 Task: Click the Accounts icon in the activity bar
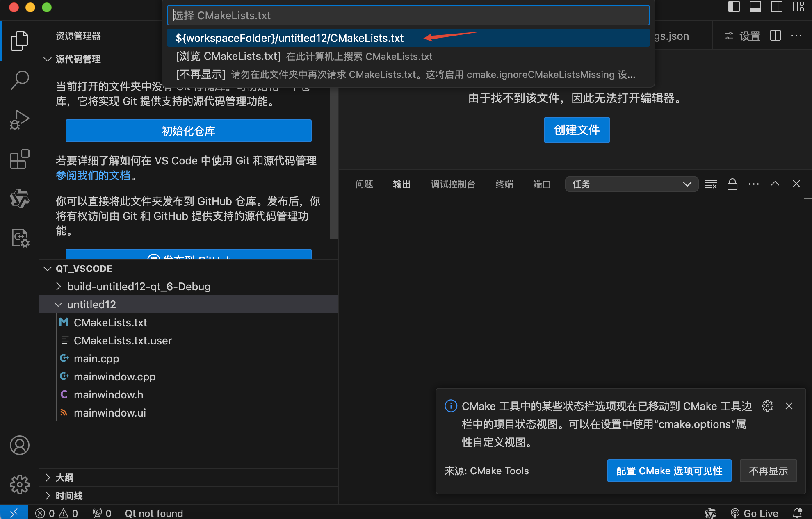pyautogui.click(x=19, y=446)
